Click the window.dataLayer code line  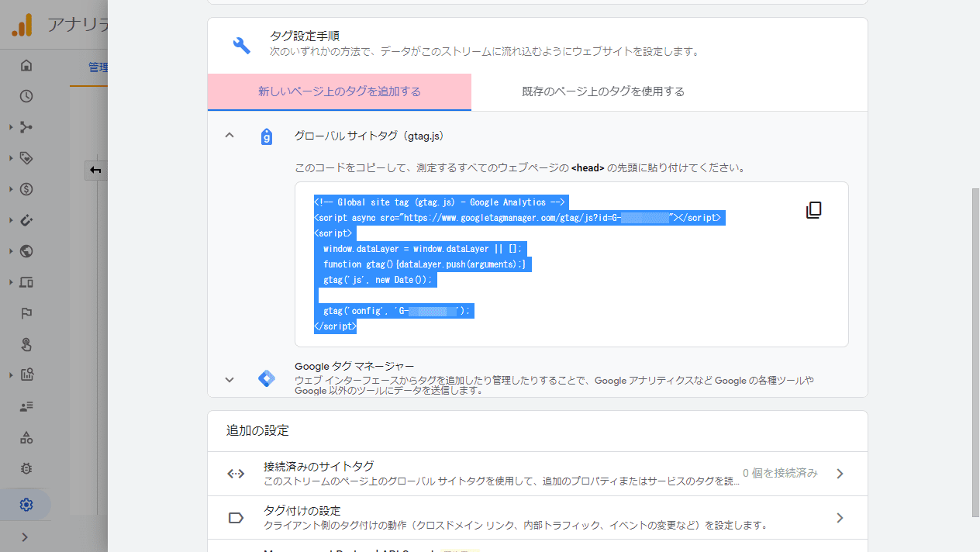click(x=423, y=249)
